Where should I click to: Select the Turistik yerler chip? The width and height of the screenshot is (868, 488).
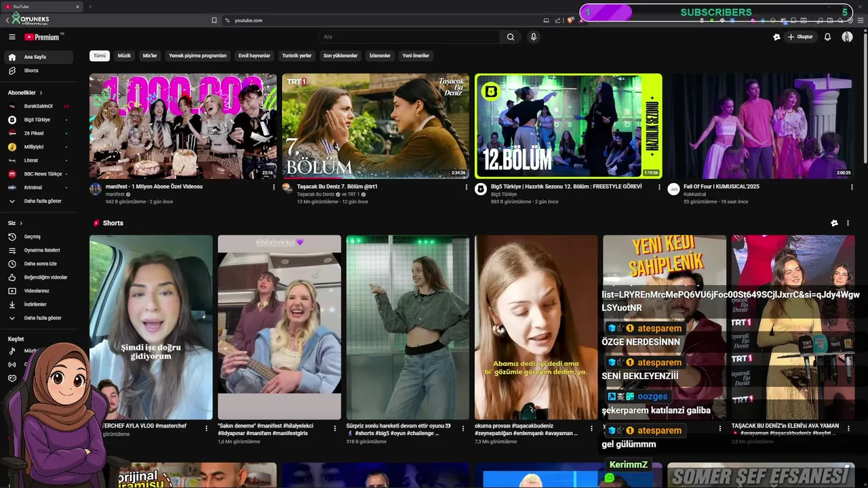(x=296, y=56)
